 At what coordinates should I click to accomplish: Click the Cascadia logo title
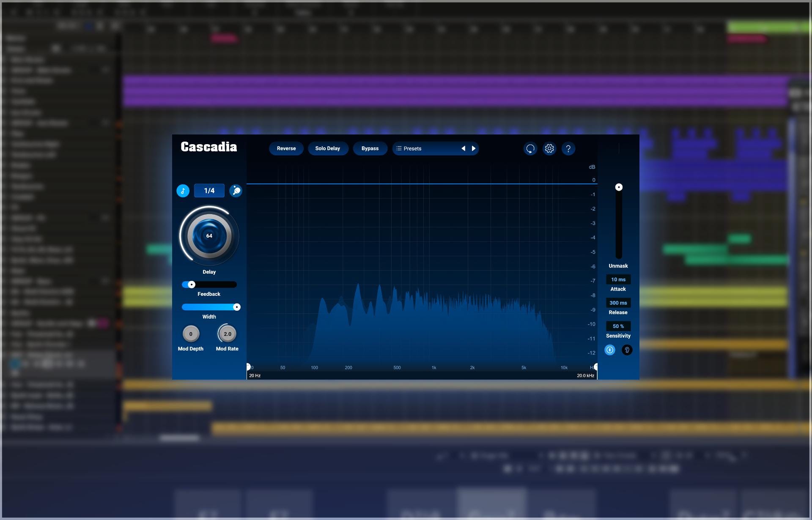pos(209,147)
